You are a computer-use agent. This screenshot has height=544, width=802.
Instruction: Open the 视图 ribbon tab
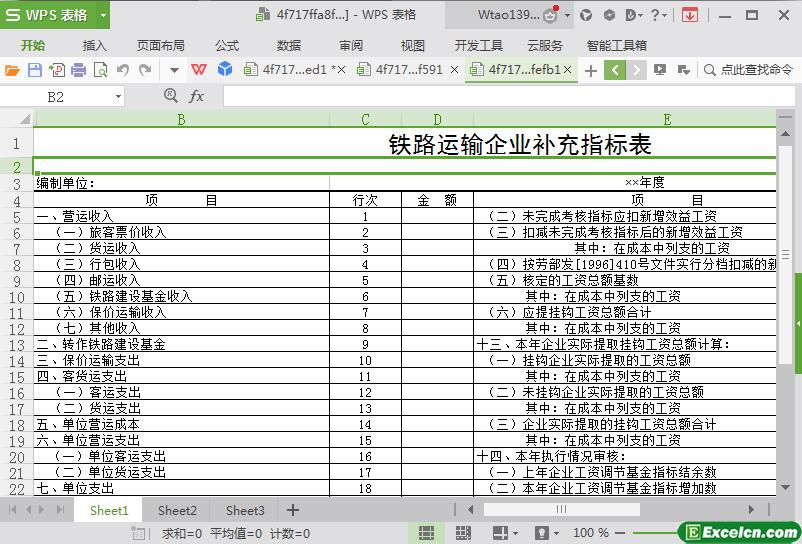click(x=413, y=46)
